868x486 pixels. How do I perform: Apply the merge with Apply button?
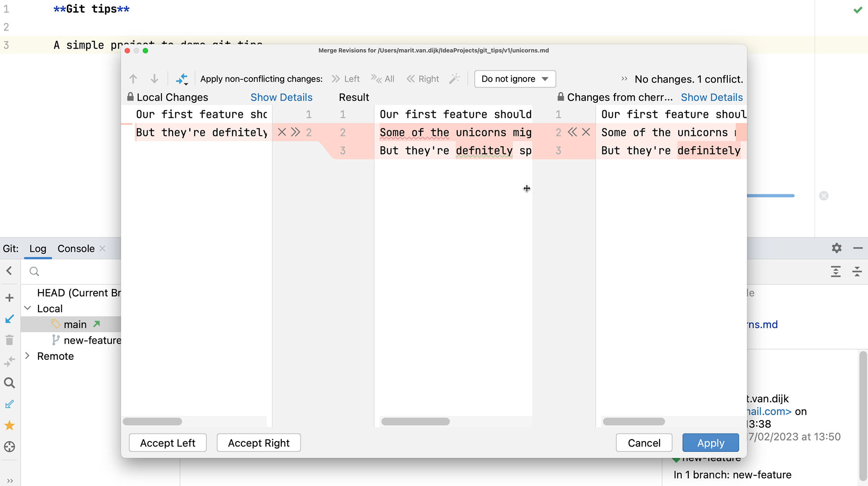click(x=710, y=443)
